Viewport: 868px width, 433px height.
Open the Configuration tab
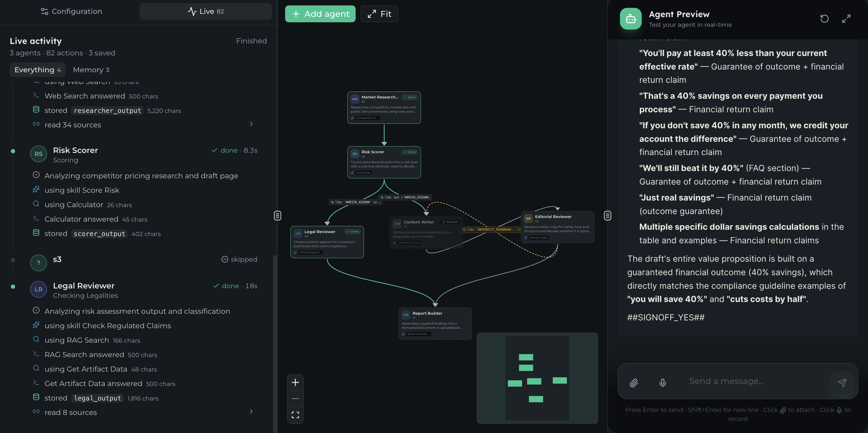tap(71, 11)
